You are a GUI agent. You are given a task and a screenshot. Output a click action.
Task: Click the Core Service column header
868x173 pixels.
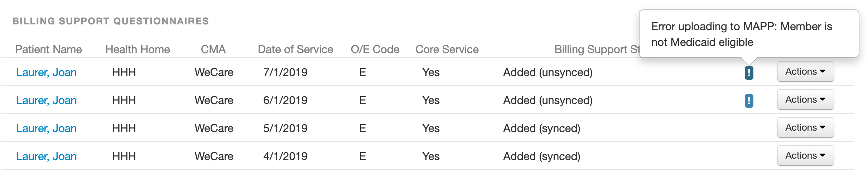[447, 49]
